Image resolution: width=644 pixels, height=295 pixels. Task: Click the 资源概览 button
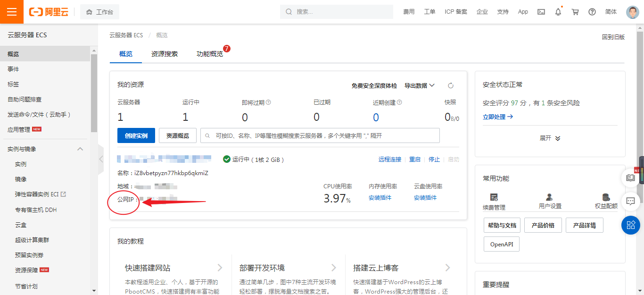[178, 135]
